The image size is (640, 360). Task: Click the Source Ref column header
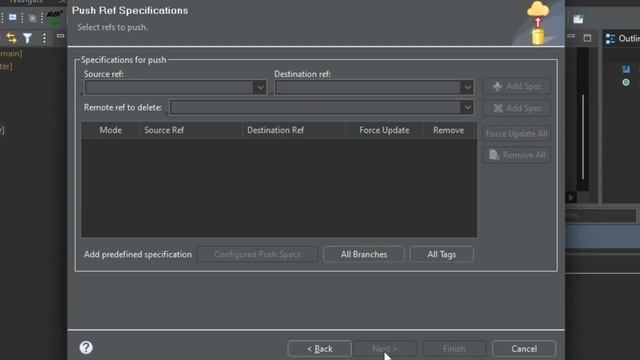pos(191,130)
